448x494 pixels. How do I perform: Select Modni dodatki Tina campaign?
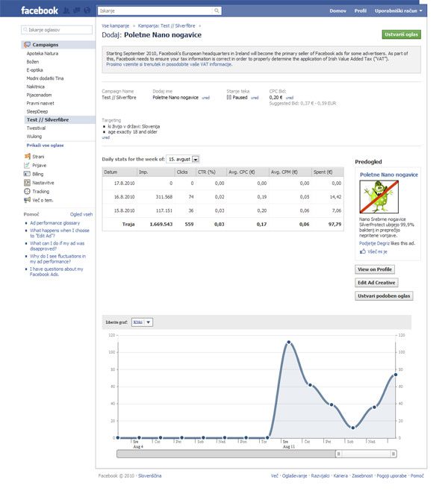pyautogui.click(x=45, y=78)
